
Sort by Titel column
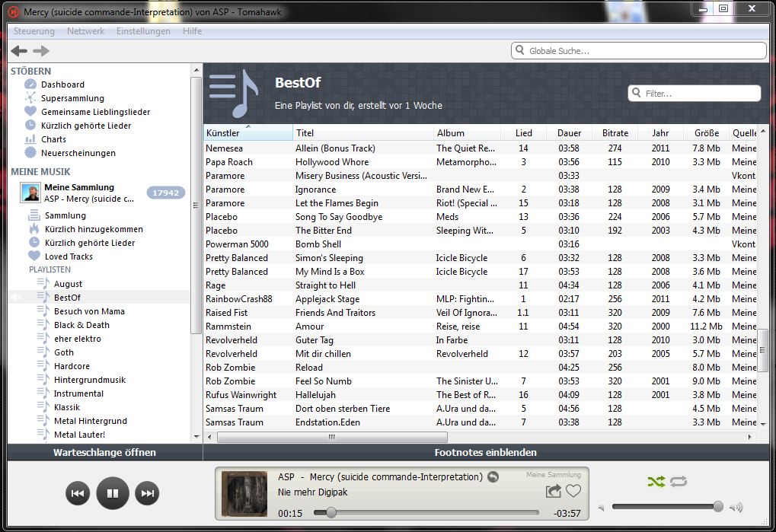tap(363, 132)
